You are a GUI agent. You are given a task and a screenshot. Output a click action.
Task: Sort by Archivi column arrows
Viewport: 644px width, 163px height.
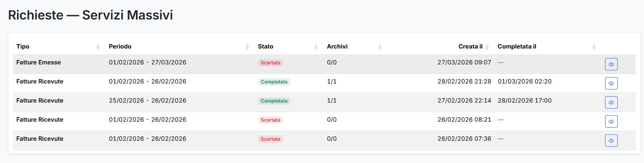coord(380,47)
